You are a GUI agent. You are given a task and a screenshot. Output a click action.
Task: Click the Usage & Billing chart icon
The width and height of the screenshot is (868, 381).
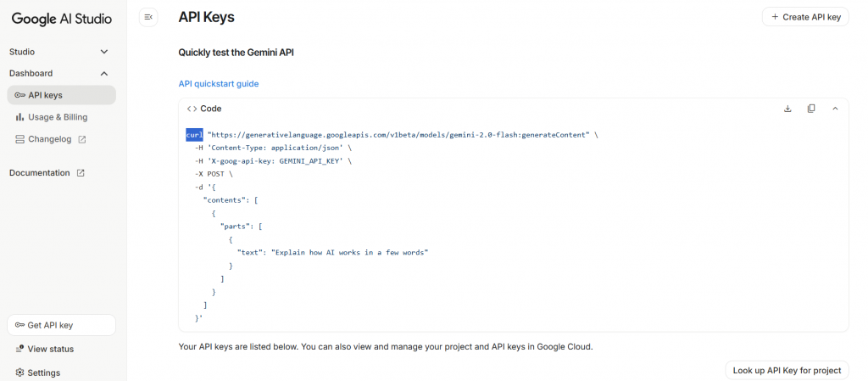coord(19,117)
